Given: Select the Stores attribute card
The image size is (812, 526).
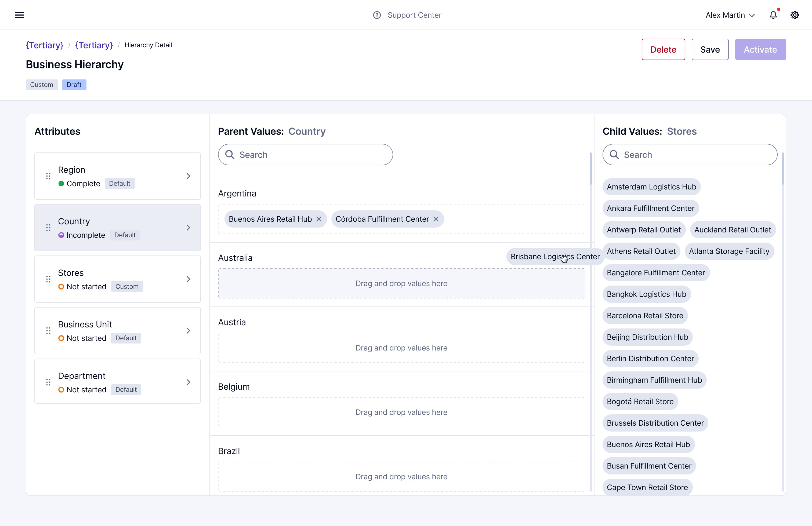Looking at the screenshot, I should point(117,279).
